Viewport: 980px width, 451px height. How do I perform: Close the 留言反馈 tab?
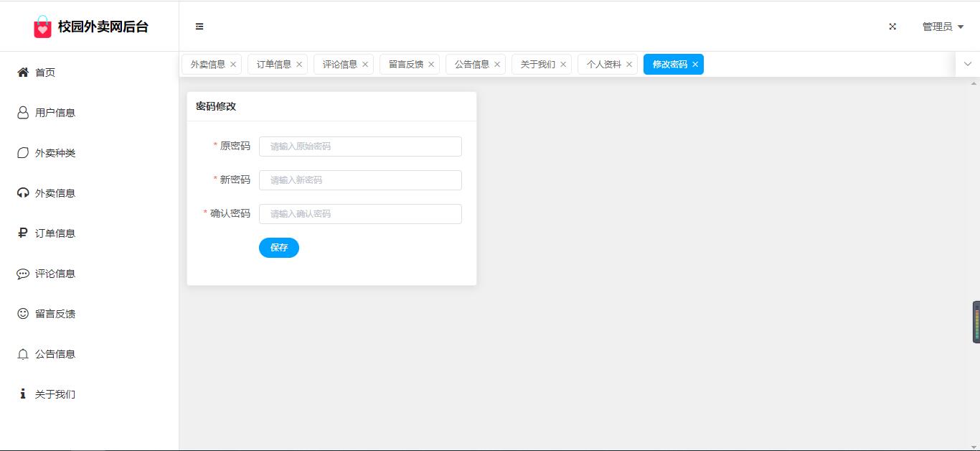(431, 65)
